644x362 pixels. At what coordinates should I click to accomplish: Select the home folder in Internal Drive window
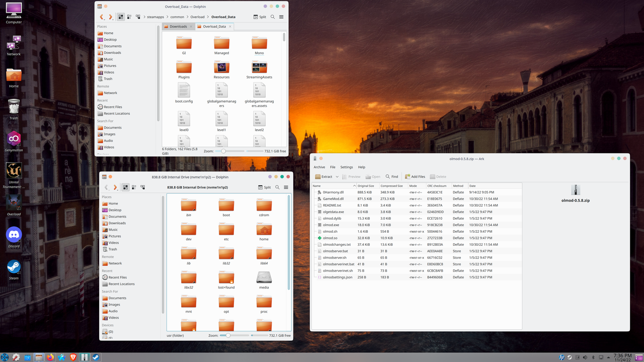[264, 231]
